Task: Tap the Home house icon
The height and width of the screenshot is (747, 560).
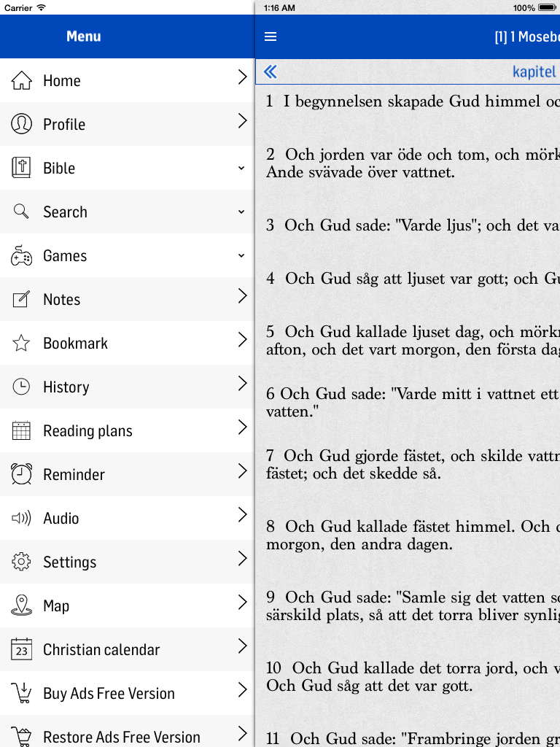Action: click(x=22, y=80)
